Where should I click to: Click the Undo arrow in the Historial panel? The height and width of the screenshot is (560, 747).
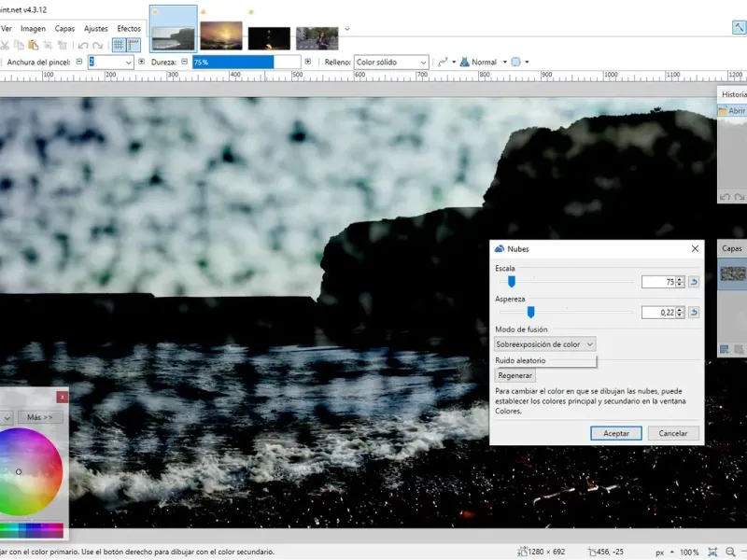[x=726, y=197]
